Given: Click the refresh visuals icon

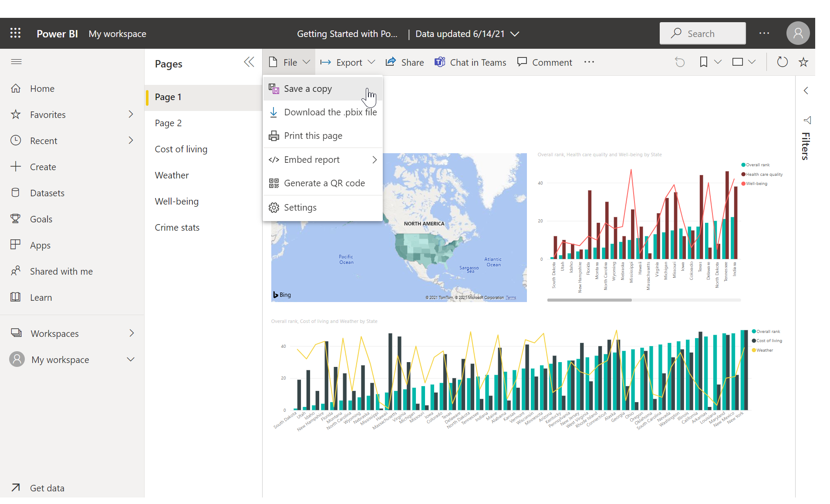Looking at the screenshot, I should point(782,62).
